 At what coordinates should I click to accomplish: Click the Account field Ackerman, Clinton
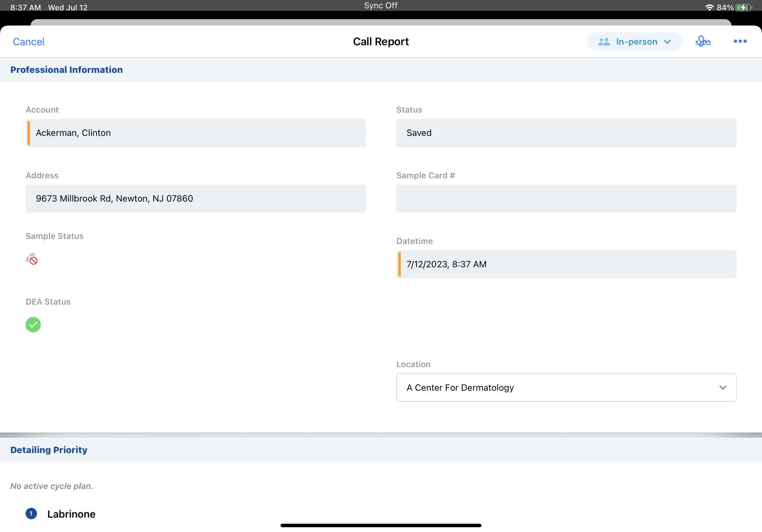pos(196,133)
